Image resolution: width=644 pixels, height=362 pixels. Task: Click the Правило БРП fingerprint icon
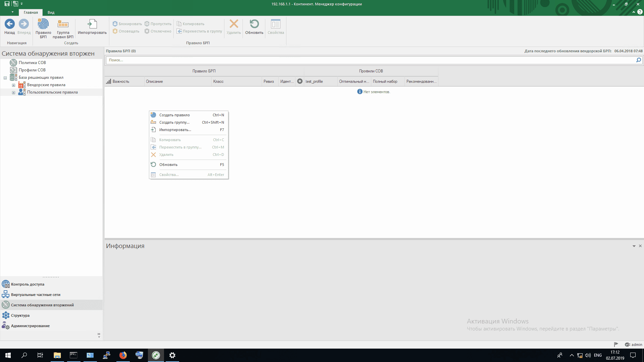pyautogui.click(x=43, y=24)
